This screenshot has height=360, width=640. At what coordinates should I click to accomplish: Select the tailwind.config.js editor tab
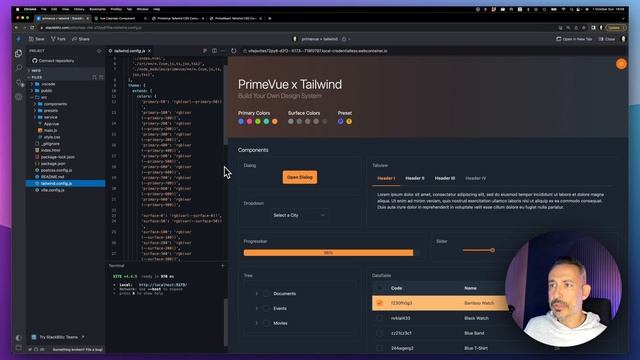[x=130, y=51]
